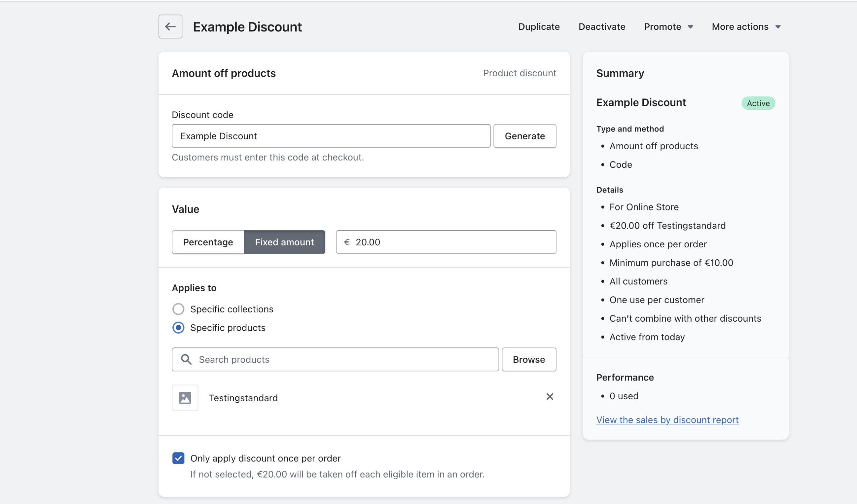Choose the Fixed amount option
The image size is (857, 504).
284,242
